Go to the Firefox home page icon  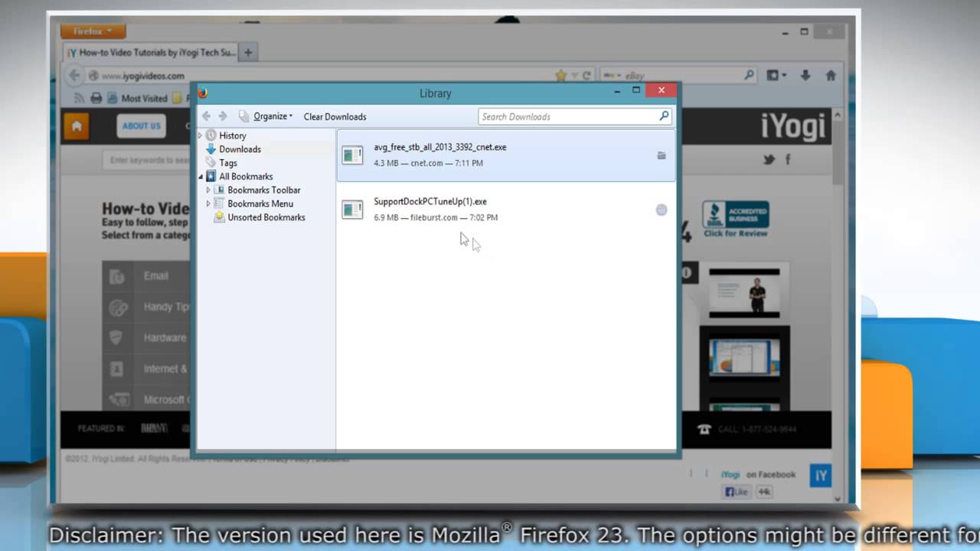pos(831,75)
